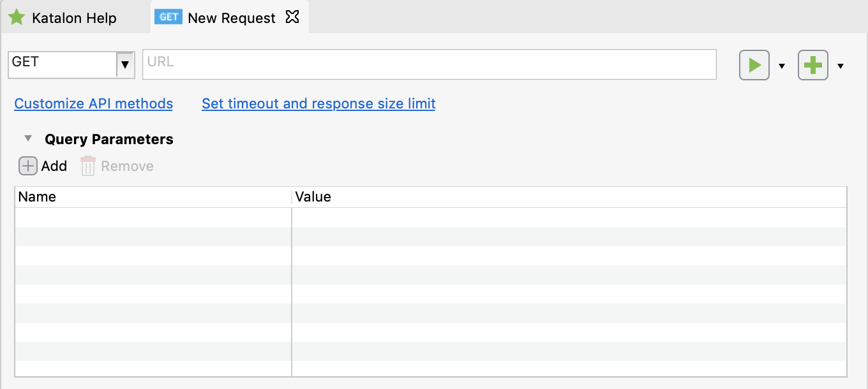Select the New Request tab title
This screenshot has height=389, width=868.
[x=232, y=18]
